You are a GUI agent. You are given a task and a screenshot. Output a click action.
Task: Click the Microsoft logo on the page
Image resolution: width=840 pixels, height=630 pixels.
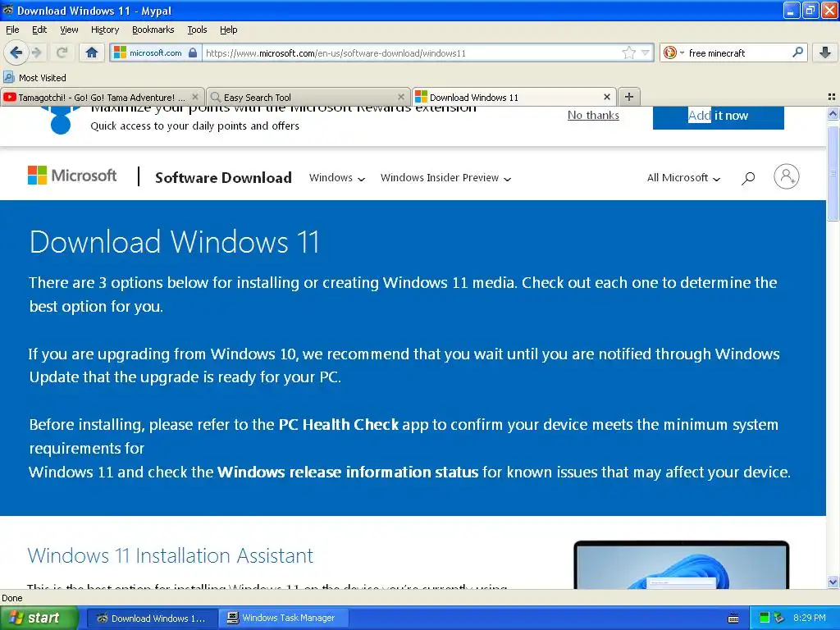tap(72, 176)
